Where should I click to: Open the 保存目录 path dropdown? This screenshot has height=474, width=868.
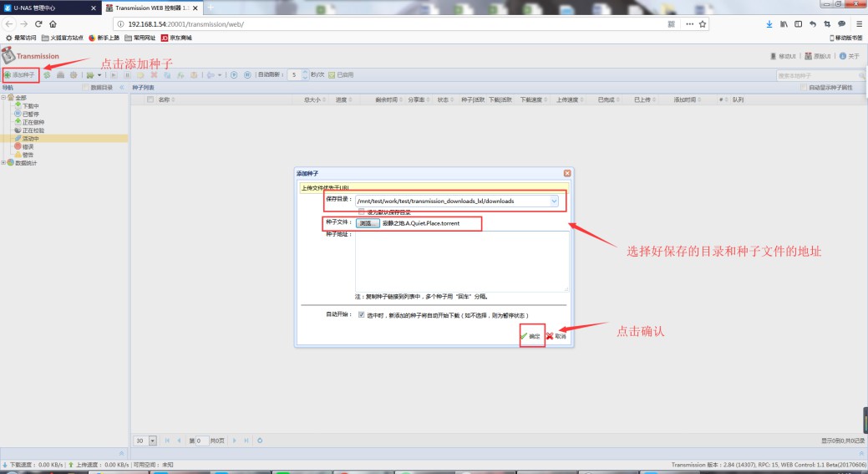(x=554, y=201)
